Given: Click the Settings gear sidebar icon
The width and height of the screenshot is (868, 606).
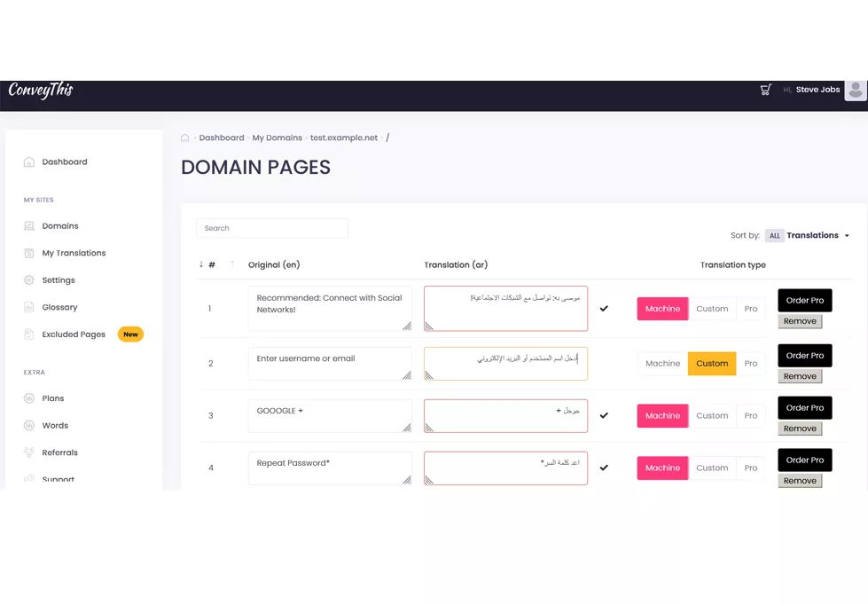Looking at the screenshot, I should 29,280.
